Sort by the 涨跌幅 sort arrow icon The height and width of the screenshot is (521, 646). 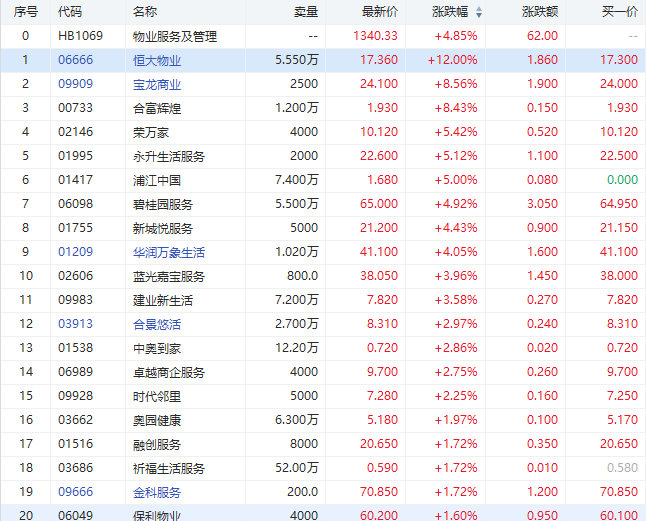click(x=478, y=12)
